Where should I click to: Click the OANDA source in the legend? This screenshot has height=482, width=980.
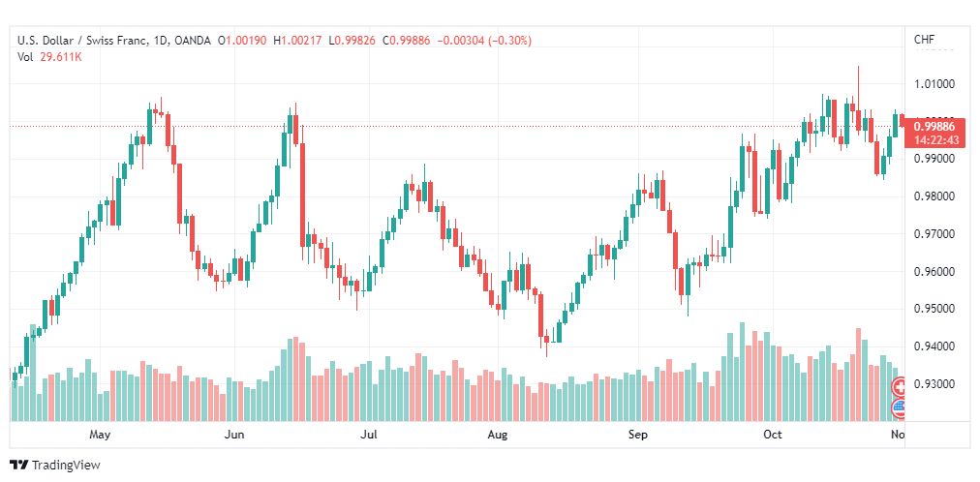click(x=193, y=41)
